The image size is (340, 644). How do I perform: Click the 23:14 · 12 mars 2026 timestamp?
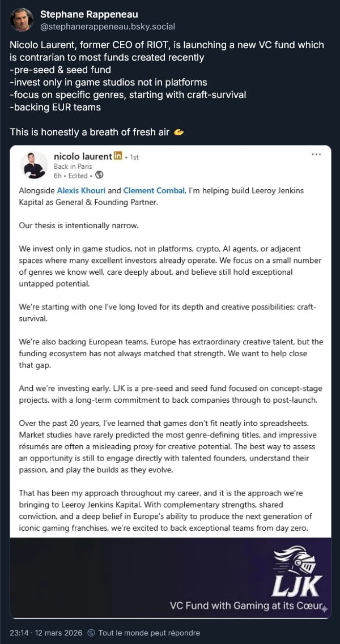(x=47, y=633)
